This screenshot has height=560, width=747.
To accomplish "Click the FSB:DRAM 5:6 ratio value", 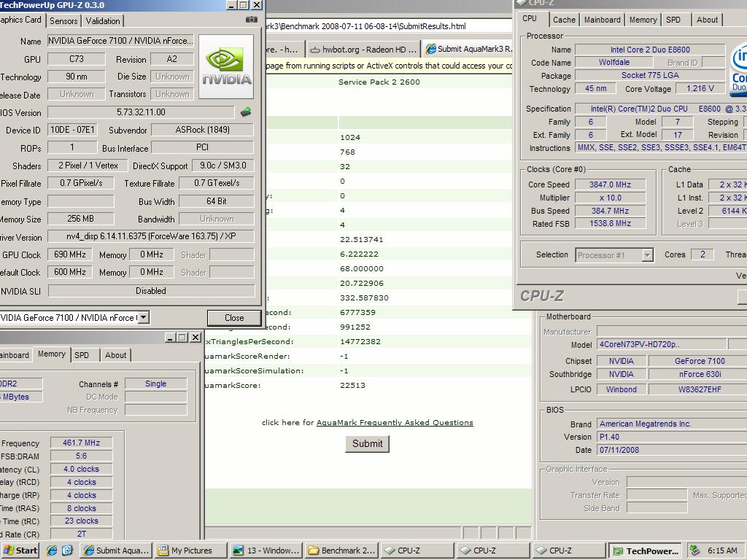I will tap(82, 456).
